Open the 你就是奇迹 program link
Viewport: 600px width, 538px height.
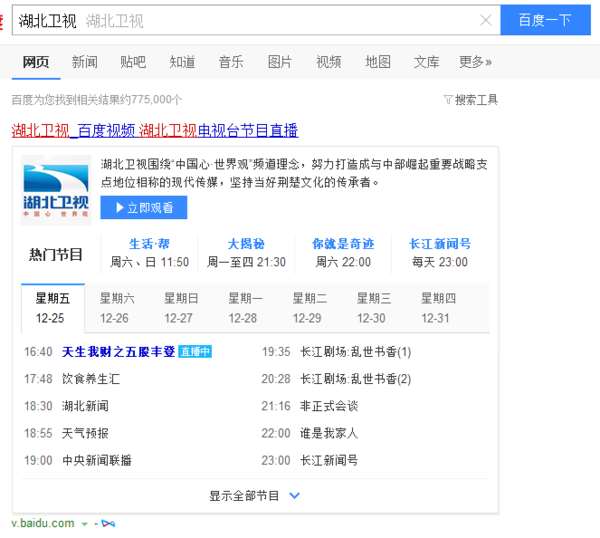(x=343, y=244)
